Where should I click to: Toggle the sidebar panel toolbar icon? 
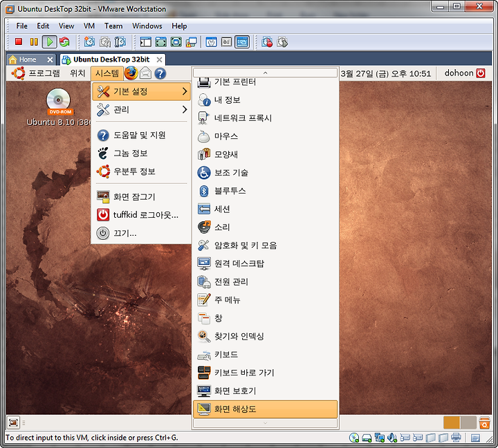tap(146, 42)
